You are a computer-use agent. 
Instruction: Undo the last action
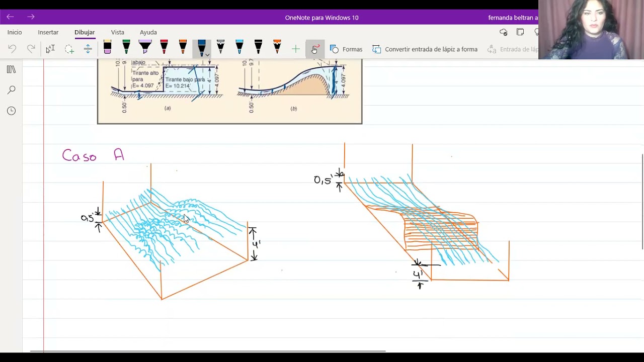coord(12,49)
